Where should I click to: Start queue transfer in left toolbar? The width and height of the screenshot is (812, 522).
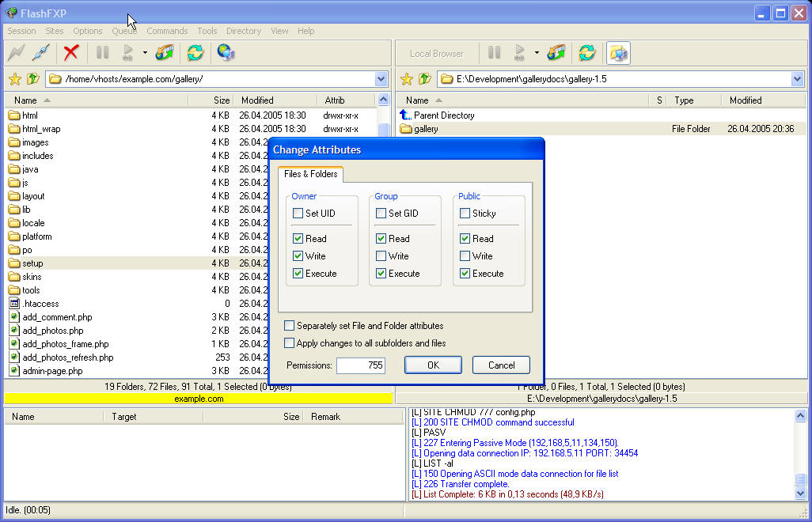(127, 52)
